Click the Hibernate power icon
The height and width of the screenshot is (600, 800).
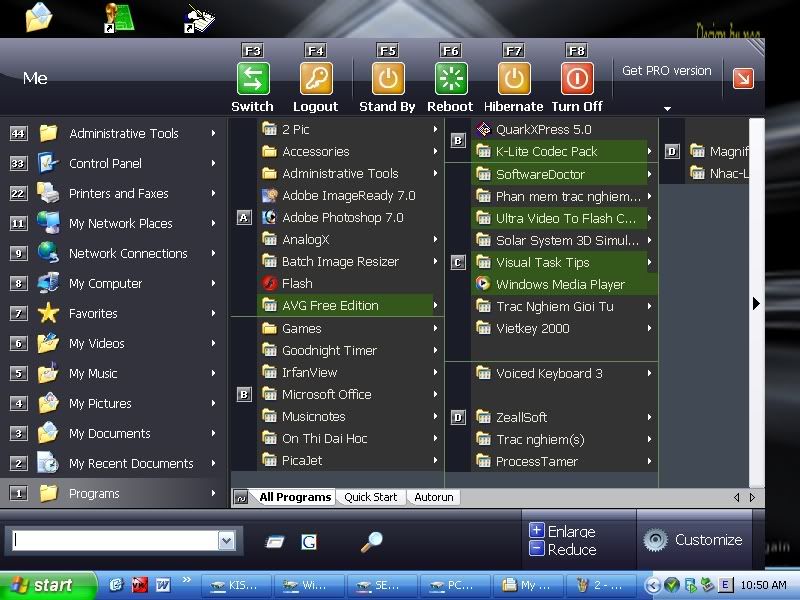coord(514,79)
